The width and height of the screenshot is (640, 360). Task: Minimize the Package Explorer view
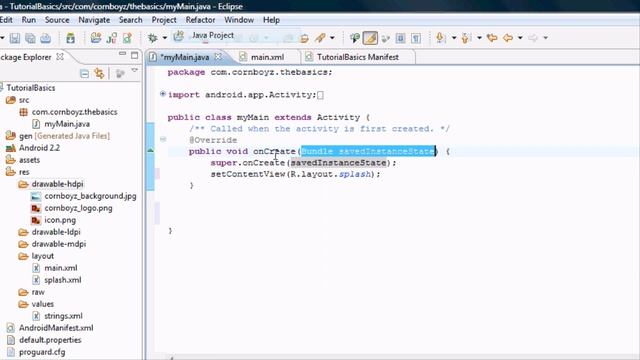122,54
